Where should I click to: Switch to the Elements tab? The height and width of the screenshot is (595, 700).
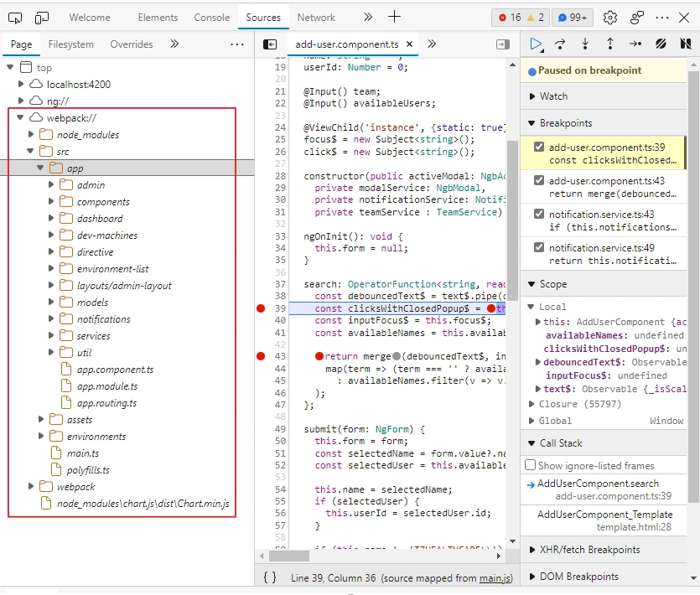[158, 18]
